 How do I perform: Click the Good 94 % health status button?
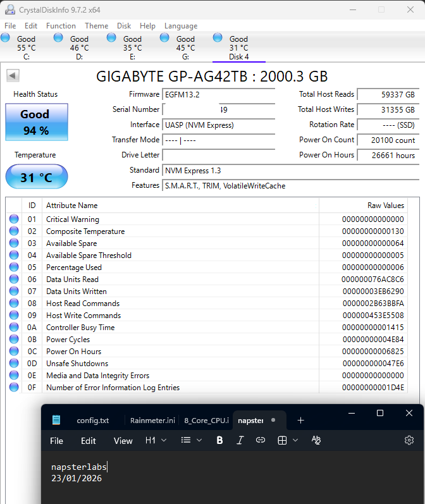(x=35, y=121)
